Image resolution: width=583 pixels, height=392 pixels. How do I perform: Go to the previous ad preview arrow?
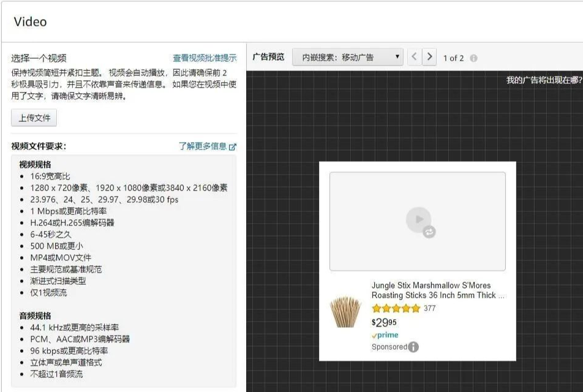tap(414, 57)
